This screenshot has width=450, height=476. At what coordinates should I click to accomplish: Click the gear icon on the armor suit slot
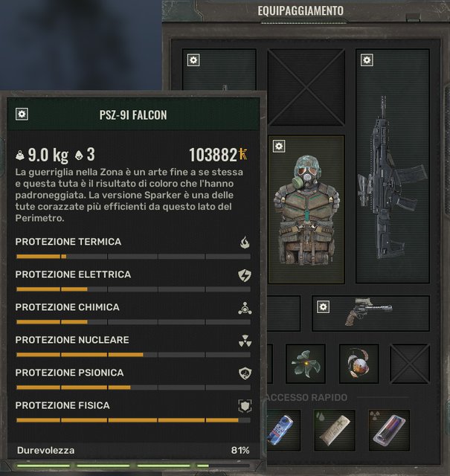tap(279, 146)
